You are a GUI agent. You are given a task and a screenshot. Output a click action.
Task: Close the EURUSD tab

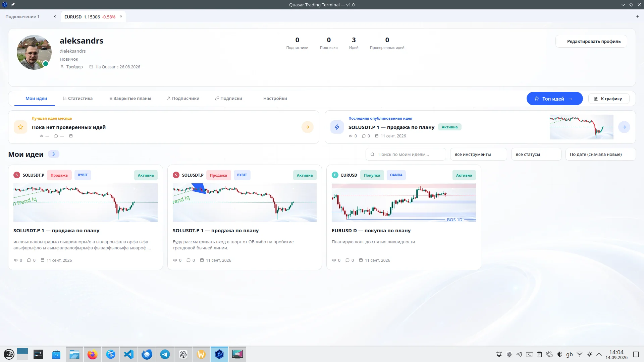(x=121, y=16)
